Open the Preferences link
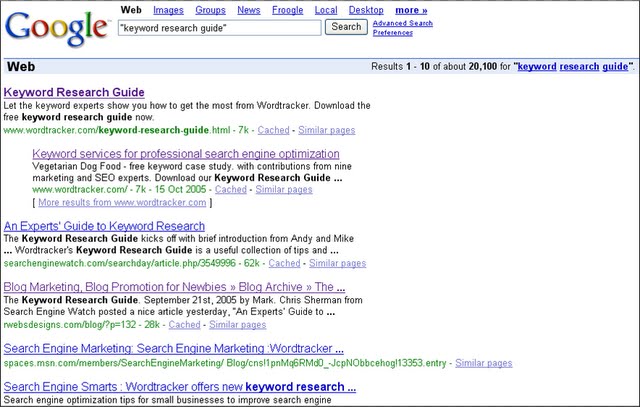The width and height of the screenshot is (640, 407). (x=393, y=33)
